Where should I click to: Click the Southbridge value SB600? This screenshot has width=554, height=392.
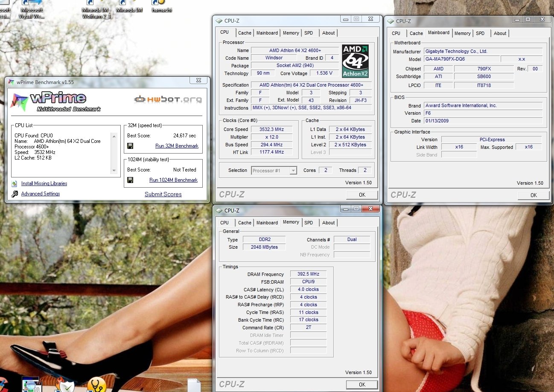(484, 77)
